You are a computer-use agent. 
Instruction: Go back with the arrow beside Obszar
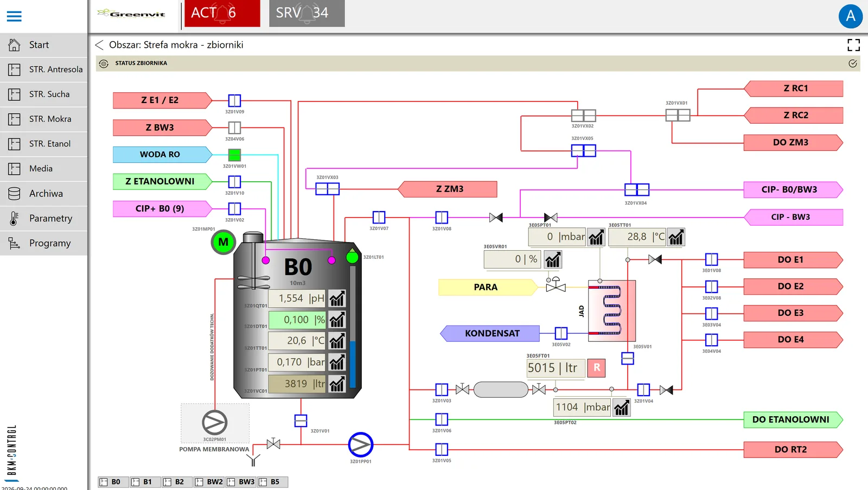tap(99, 45)
